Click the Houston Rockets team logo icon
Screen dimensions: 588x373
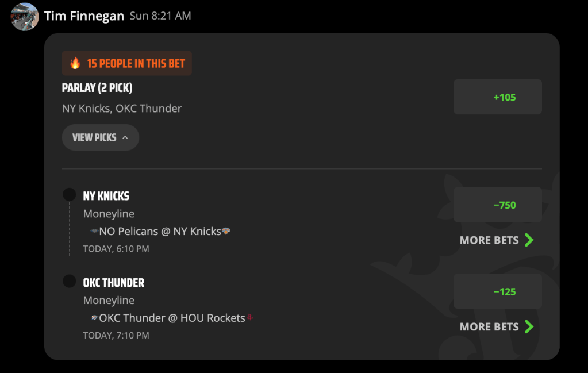(250, 317)
